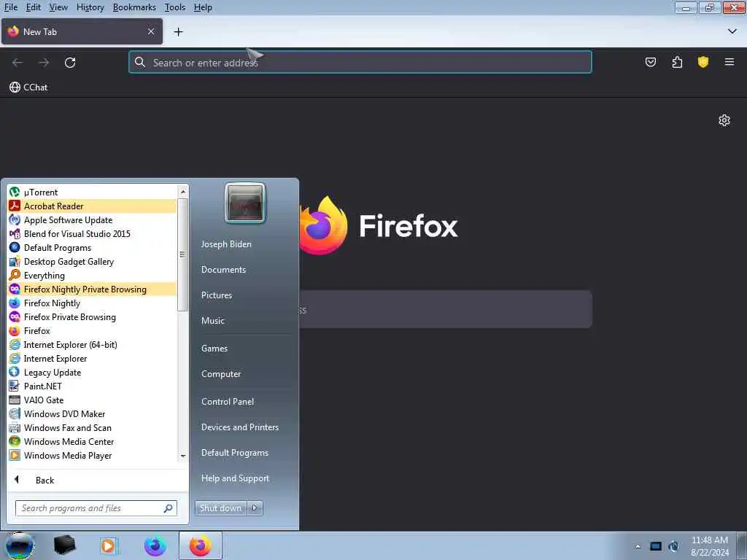Launch Windows Media Center
Viewport: 747px width, 560px height.
tap(92, 441)
